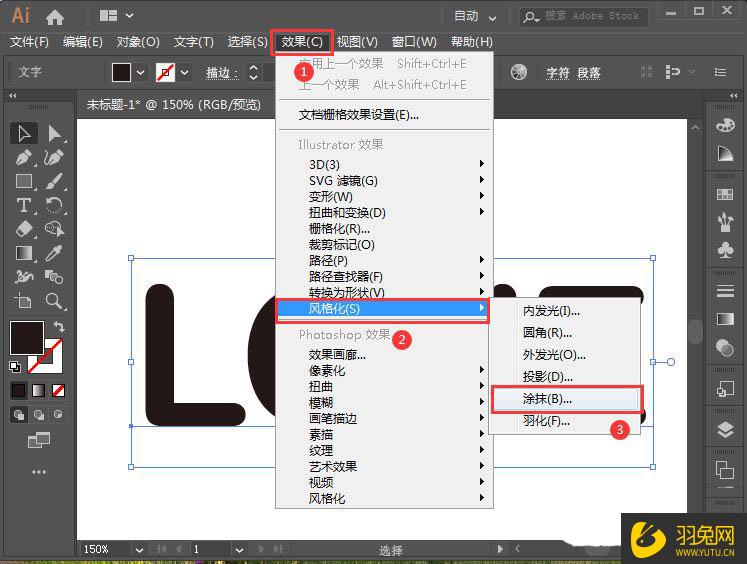Click the 搜索 Adobe Stock field

point(584,17)
